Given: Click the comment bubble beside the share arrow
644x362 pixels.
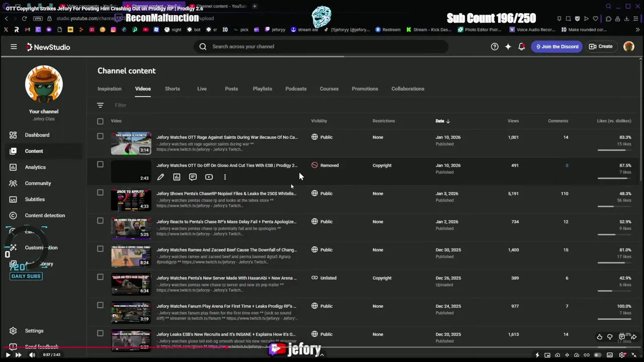Looking at the screenshot, I should point(622,336).
